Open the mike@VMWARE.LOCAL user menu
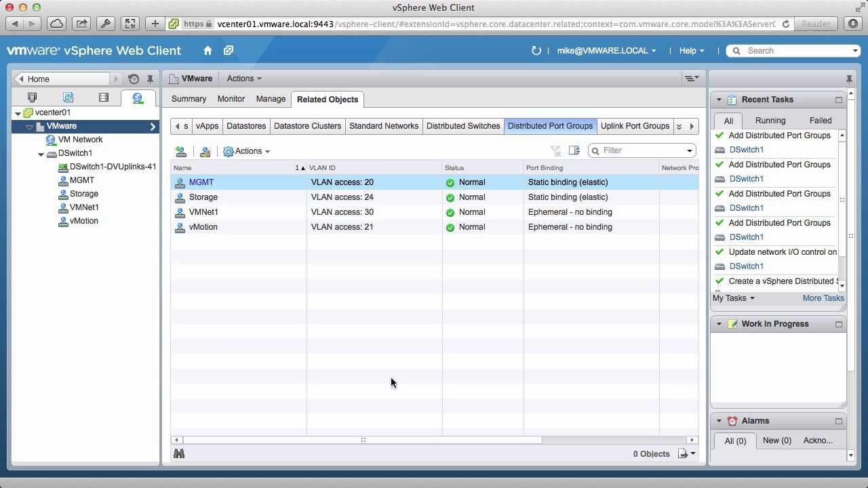The width and height of the screenshot is (868, 488). click(606, 51)
